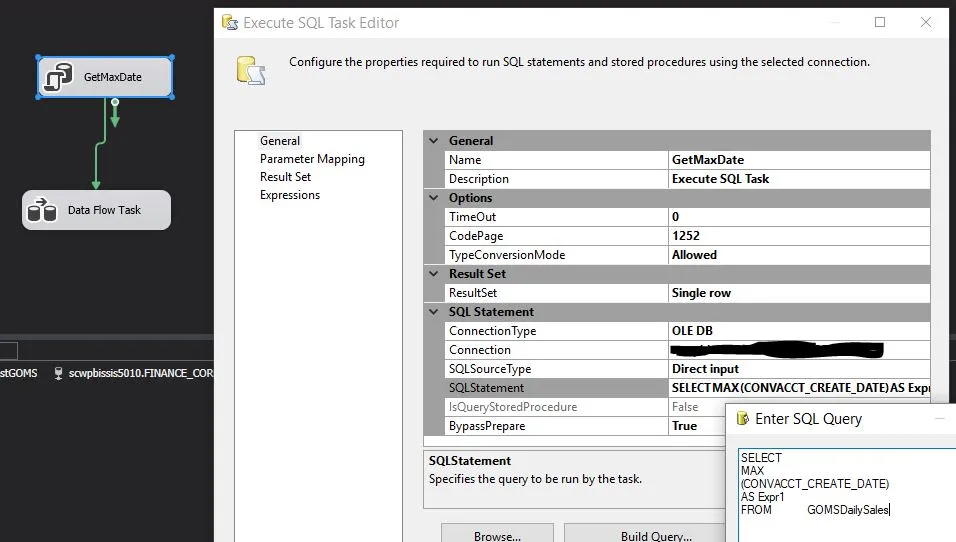Open the SQLSourceType Direct input value
Screen dimensions: 956x542
(799, 369)
